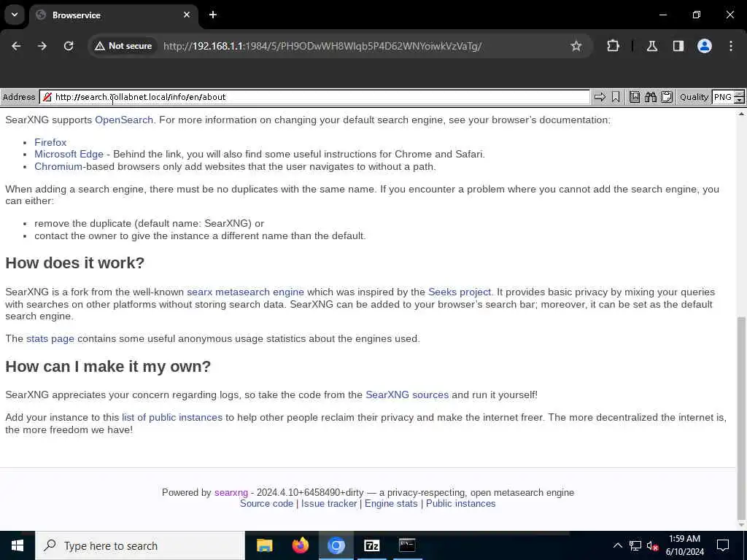Open the network tray icon
Screen dimensions: 747x560
[x=635, y=545]
